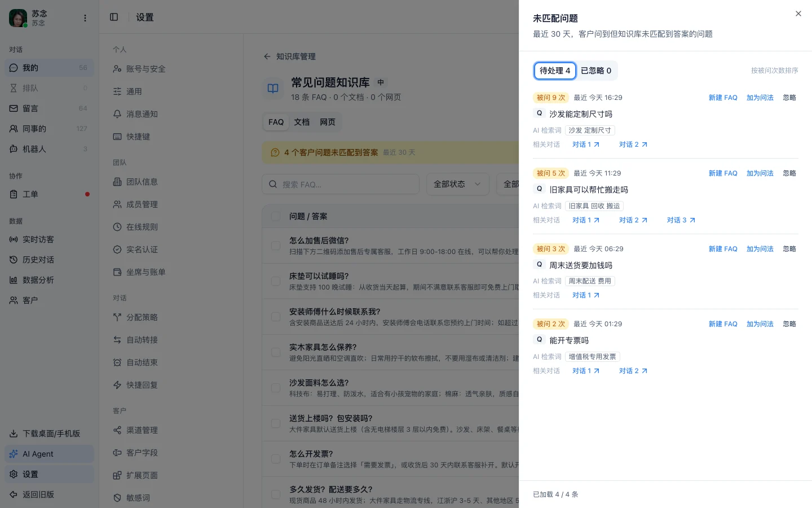Viewport: 812px width, 508px height.
Task: Click 新建 FAQ for 能开专票吗
Action: coord(723,324)
